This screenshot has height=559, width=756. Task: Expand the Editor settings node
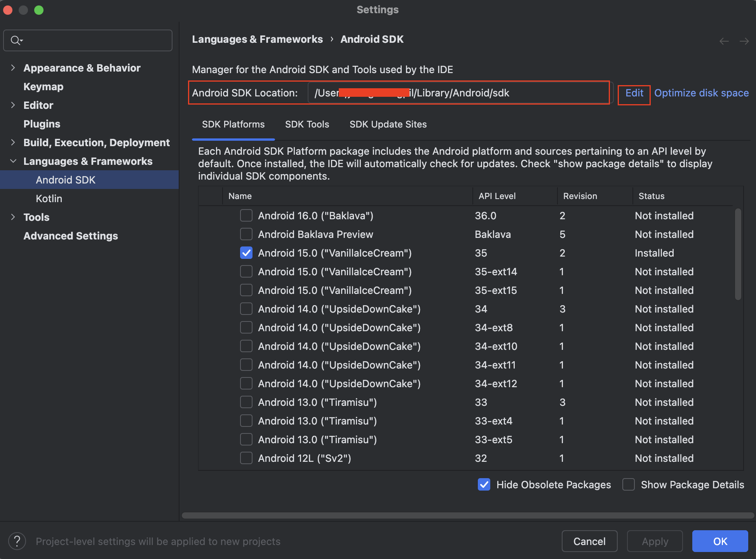[x=13, y=105]
